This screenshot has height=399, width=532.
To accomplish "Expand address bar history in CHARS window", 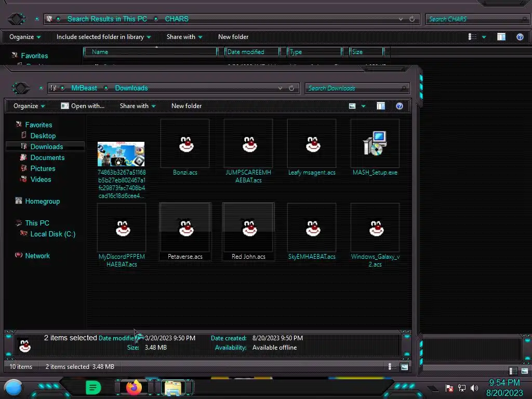I will tap(401, 19).
